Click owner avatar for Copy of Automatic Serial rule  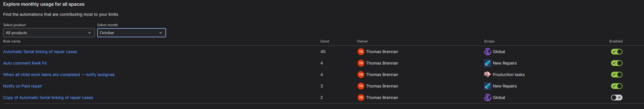pos(361,98)
